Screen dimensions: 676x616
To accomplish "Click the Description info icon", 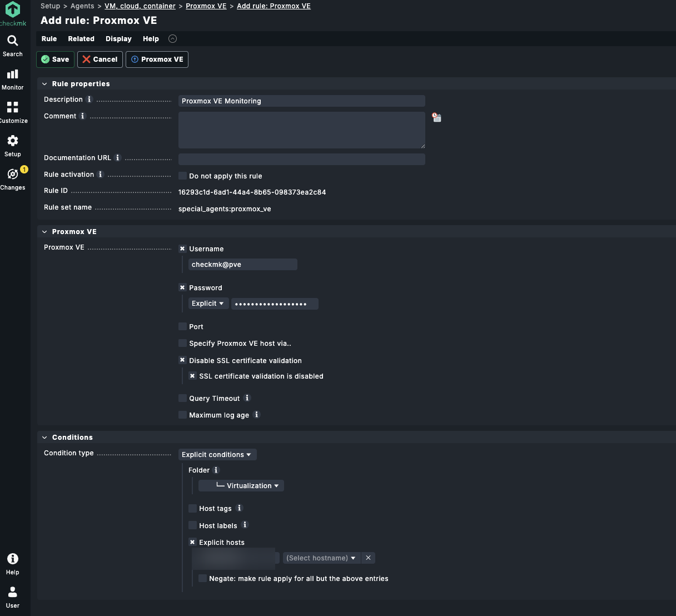I will 90,100.
